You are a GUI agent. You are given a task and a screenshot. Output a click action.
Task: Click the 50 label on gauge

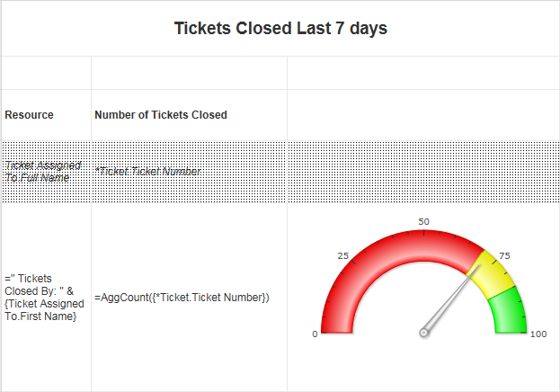(424, 221)
